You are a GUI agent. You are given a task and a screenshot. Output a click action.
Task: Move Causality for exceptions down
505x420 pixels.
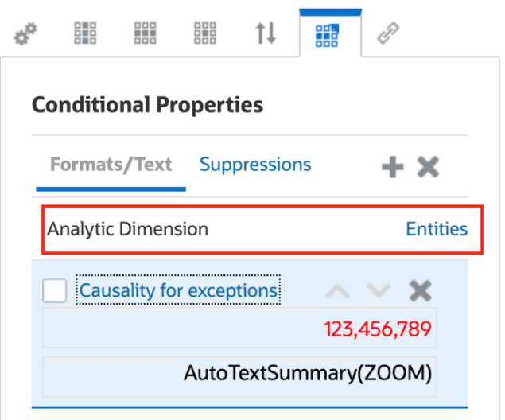(x=379, y=292)
